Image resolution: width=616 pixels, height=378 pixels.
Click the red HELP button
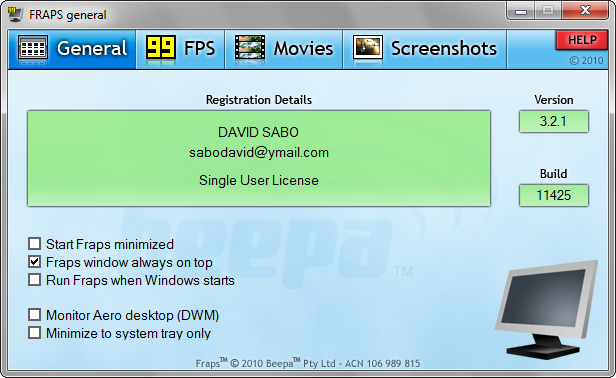582,40
